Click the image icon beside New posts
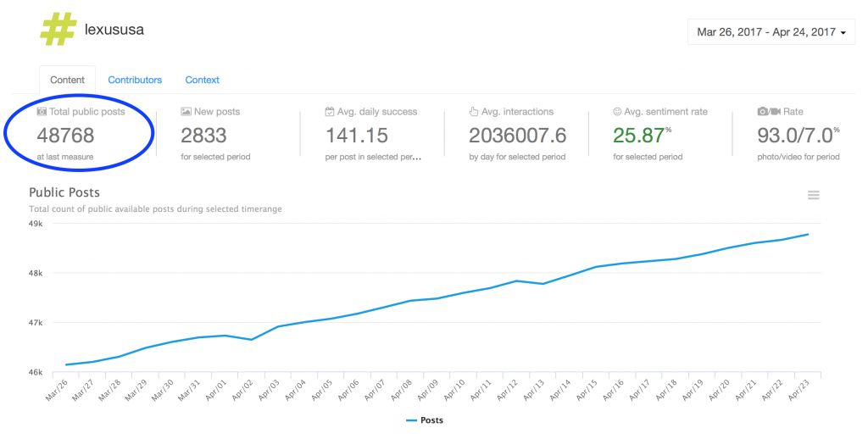Viewport: 868px width, 439px height. click(186, 111)
